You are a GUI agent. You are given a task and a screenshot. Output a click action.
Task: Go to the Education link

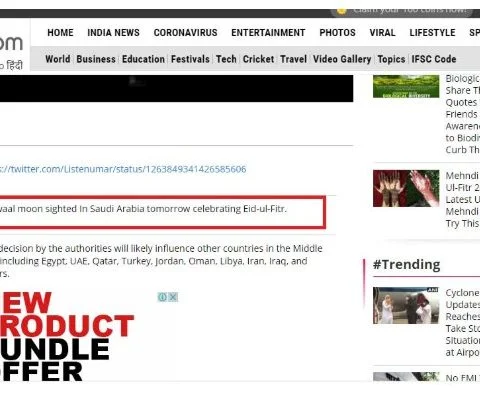coord(143,59)
